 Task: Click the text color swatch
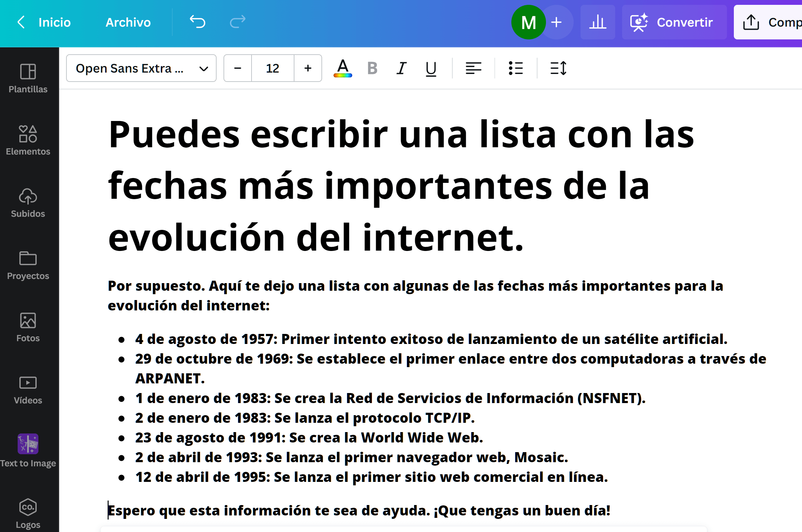pyautogui.click(x=343, y=68)
